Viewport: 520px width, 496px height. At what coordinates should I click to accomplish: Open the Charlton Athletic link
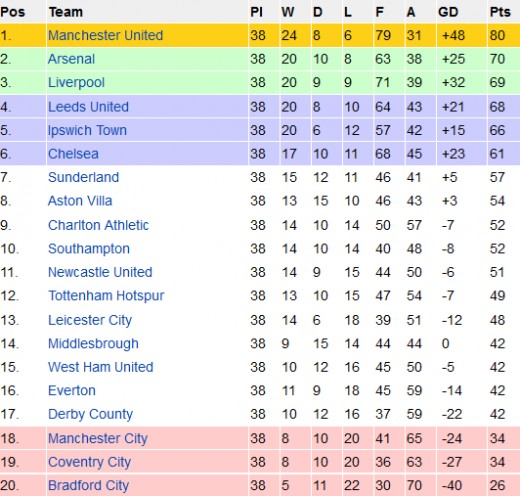point(98,225)
